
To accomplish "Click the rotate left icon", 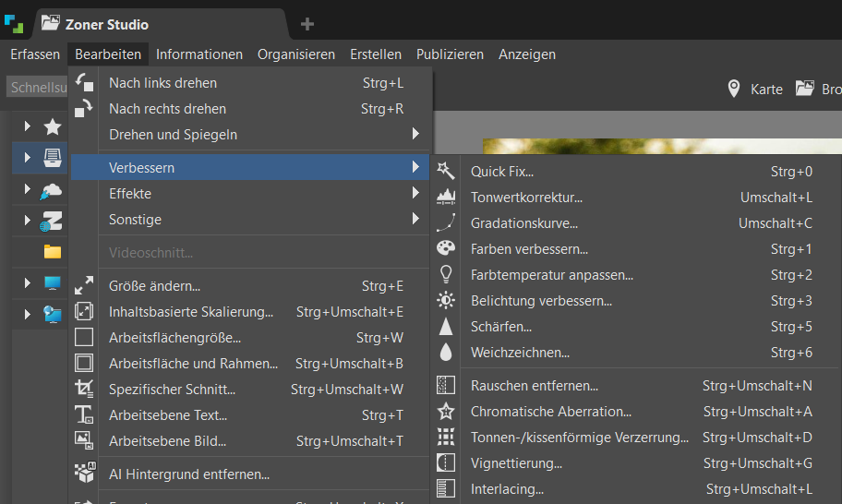I will click(x=84, y=83).
